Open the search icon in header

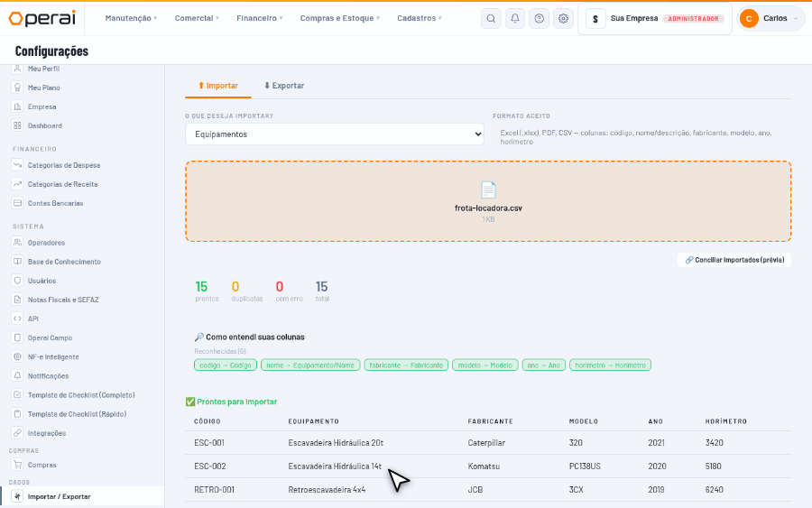tap(491, 18)
